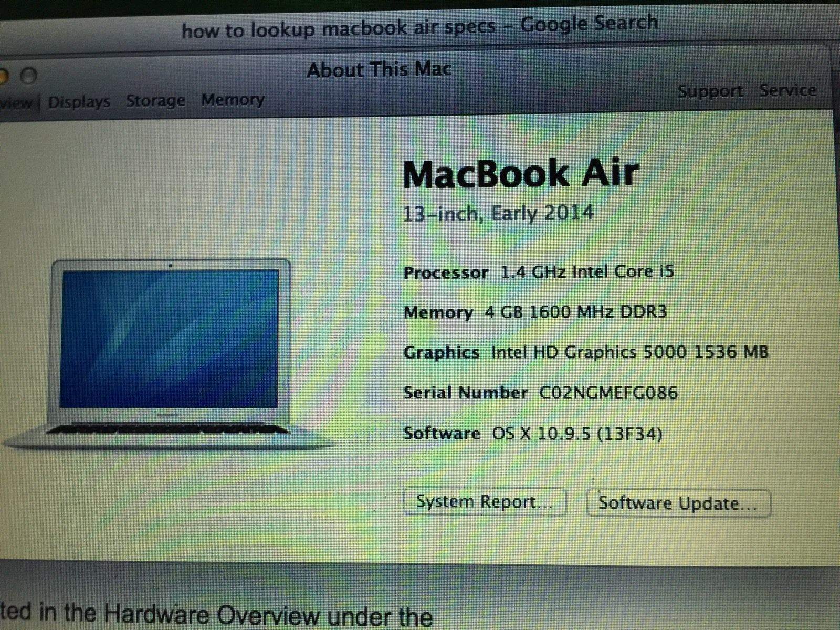Click the About This Mac window title
Screen dimensions: 840x630
[x=379, y=70]
